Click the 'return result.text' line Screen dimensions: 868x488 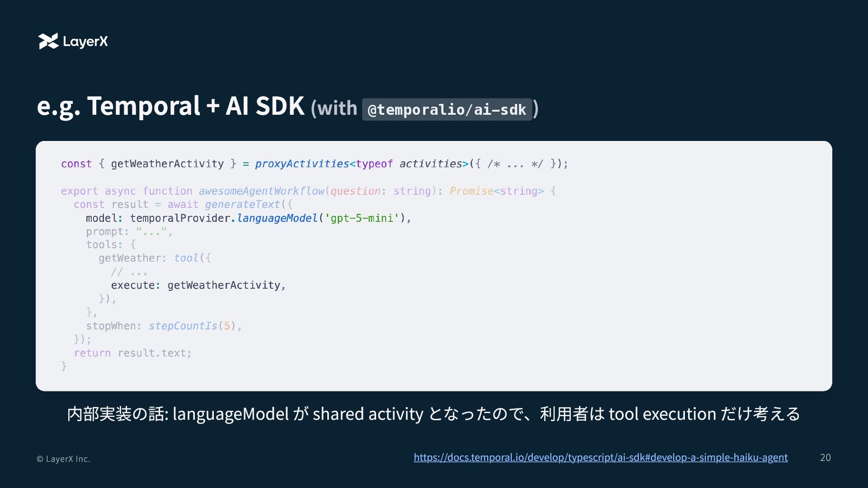[x=132, y=353]
